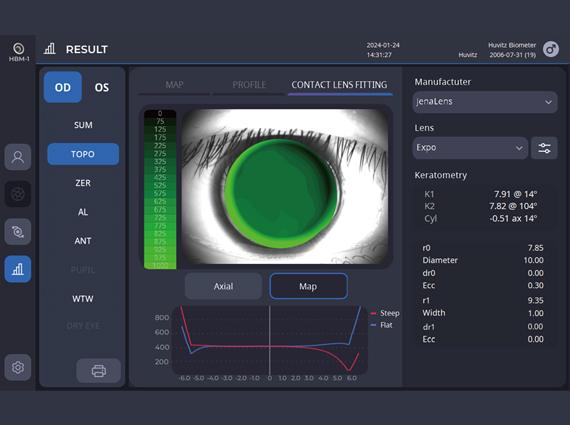Click the Steep legend color marker
Image resolution: width=570 pixels, height=425 pixels.
coord(373,313)
